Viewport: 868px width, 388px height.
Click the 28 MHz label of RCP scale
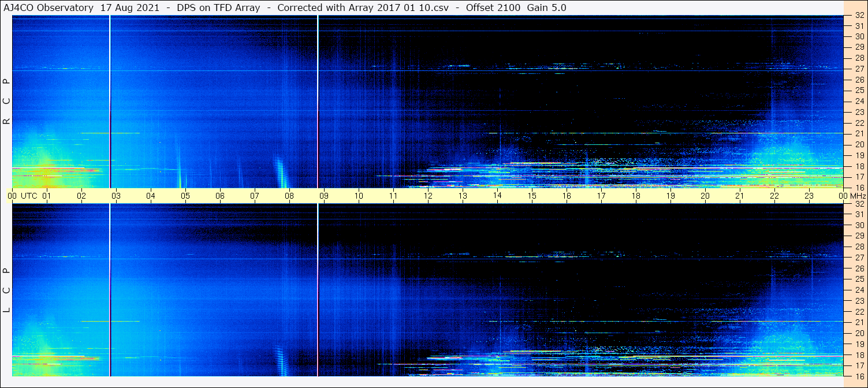coord(859,58)
